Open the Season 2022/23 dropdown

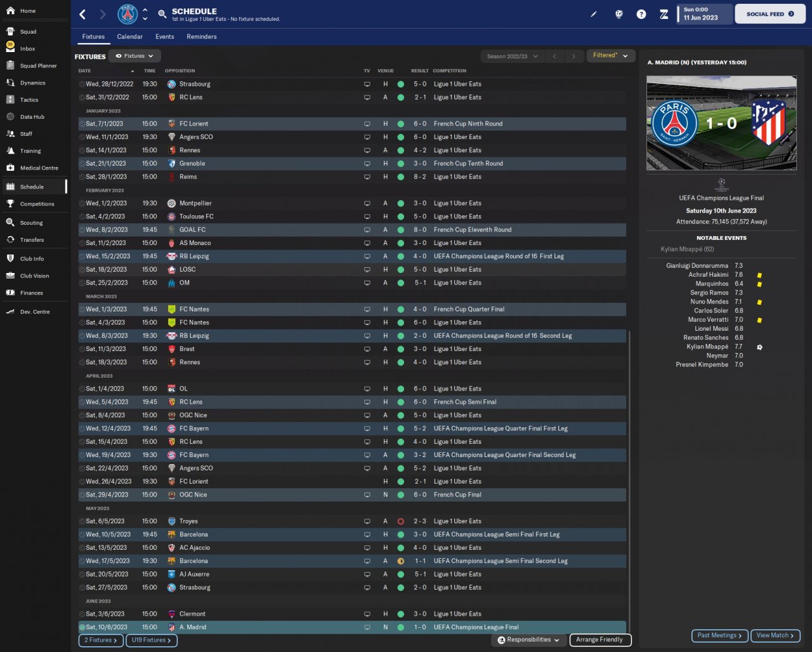coord(512,56)
